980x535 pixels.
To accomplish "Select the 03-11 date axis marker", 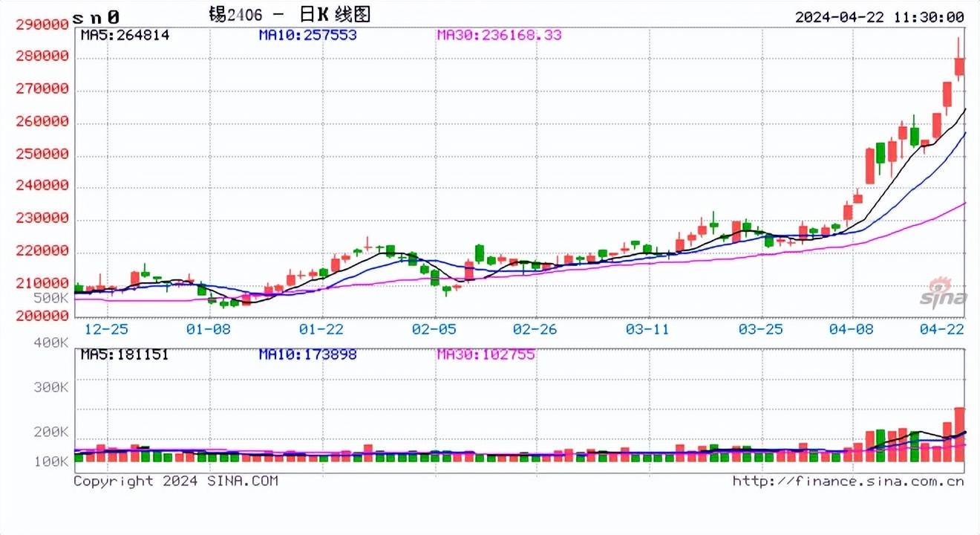I will click(649, 327).
